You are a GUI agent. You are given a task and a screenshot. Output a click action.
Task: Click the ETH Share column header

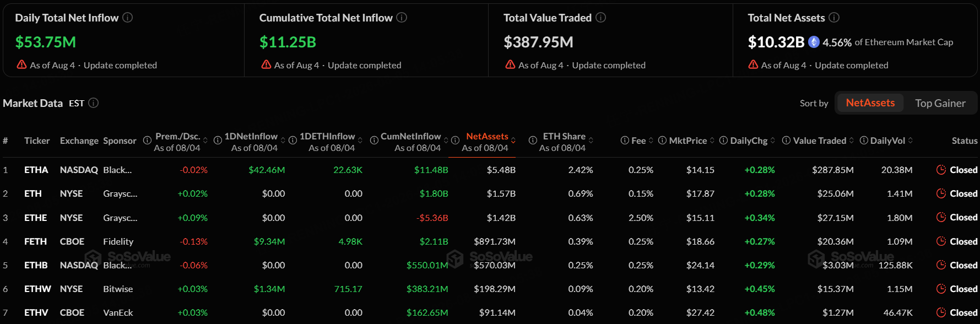564,136
